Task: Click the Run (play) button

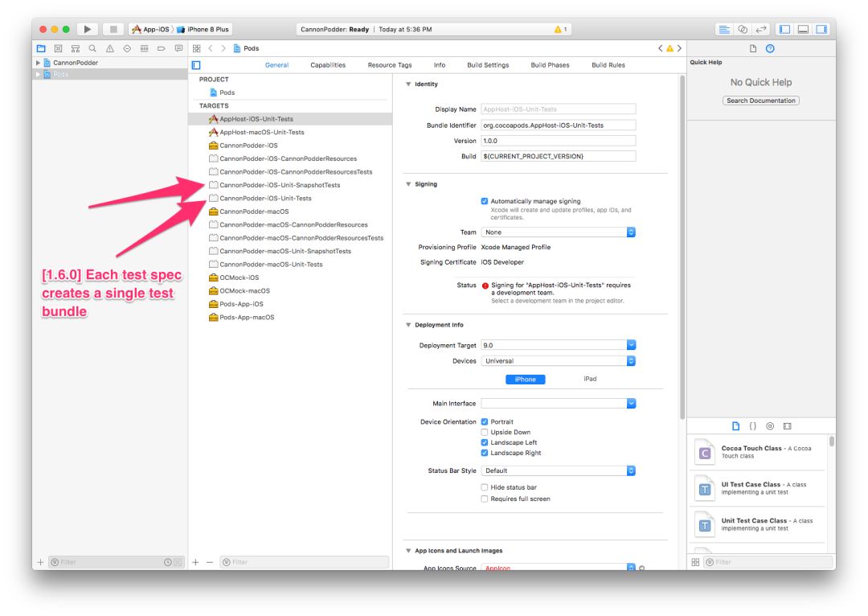Action: pyautogui.click(x=87, y=30)
